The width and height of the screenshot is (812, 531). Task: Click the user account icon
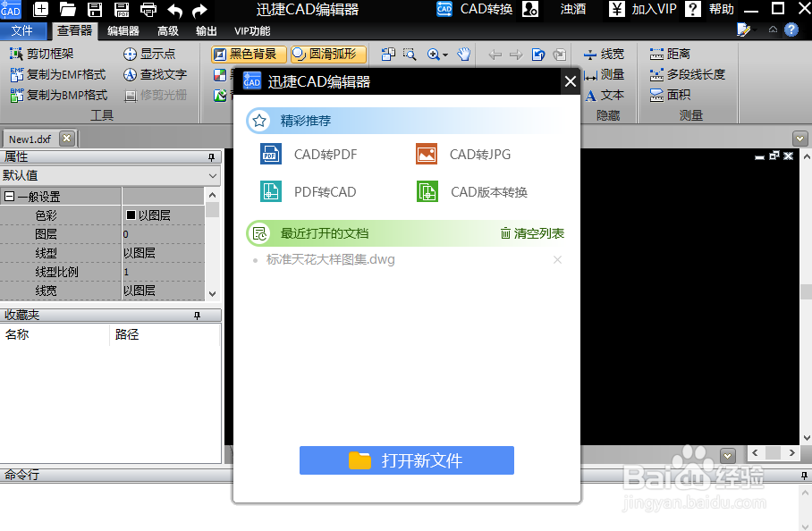click(x=530, y=9)
